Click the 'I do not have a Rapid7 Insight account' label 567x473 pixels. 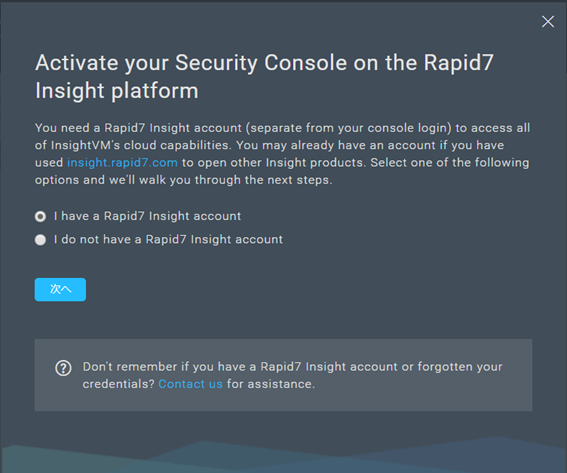click(169, 239)
